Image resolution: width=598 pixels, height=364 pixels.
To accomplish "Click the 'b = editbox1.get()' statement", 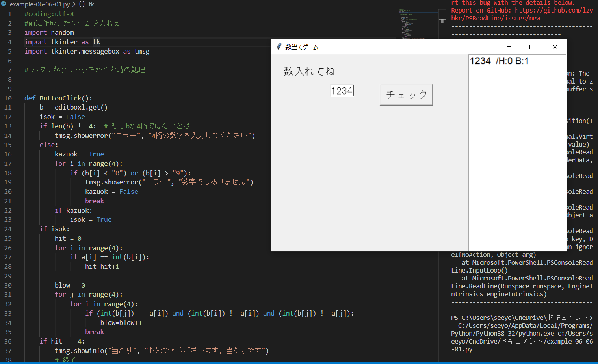I will click(x=74, y=107).
